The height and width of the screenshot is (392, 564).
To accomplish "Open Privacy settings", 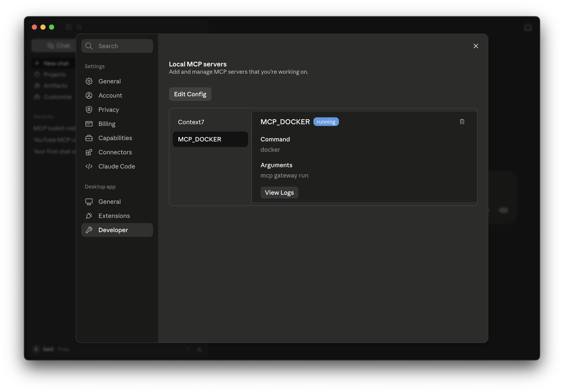I will pyautogui.click(x=117, y=110).
